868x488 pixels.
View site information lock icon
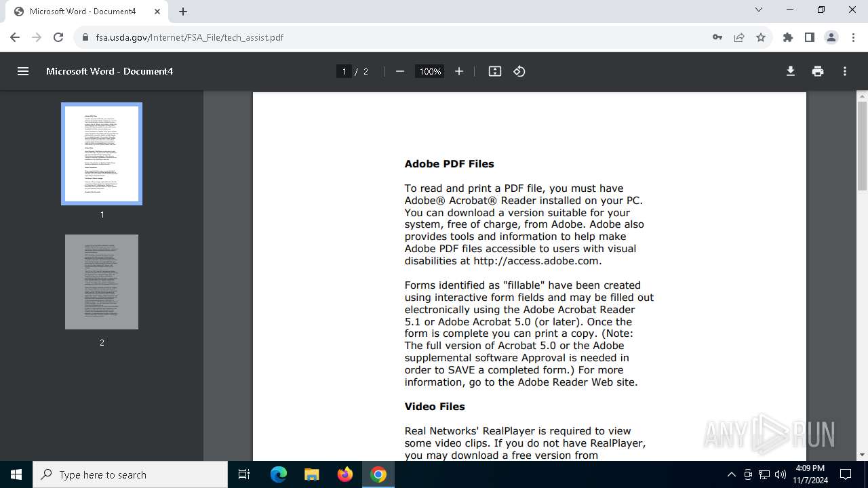coord(85,37)
